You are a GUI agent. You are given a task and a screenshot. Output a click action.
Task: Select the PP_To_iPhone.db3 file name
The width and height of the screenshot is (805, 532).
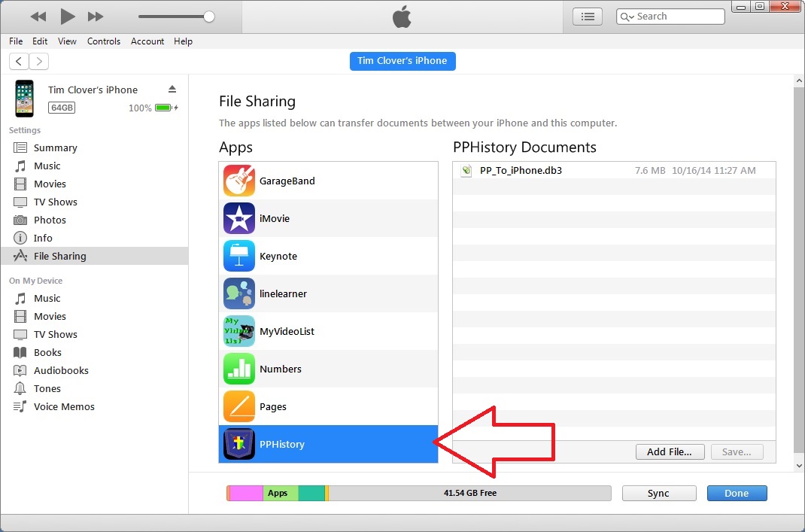(521, 171)
